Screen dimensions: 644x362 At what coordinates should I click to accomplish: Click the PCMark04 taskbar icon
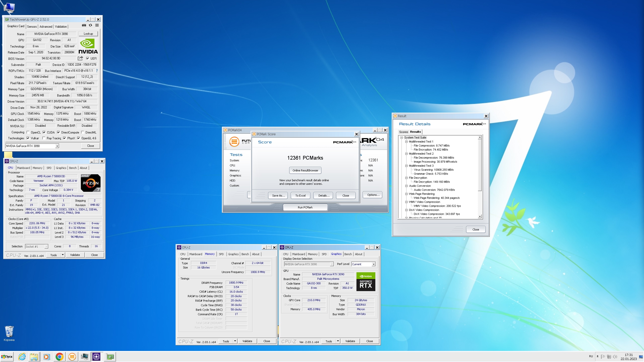point(72,356)
